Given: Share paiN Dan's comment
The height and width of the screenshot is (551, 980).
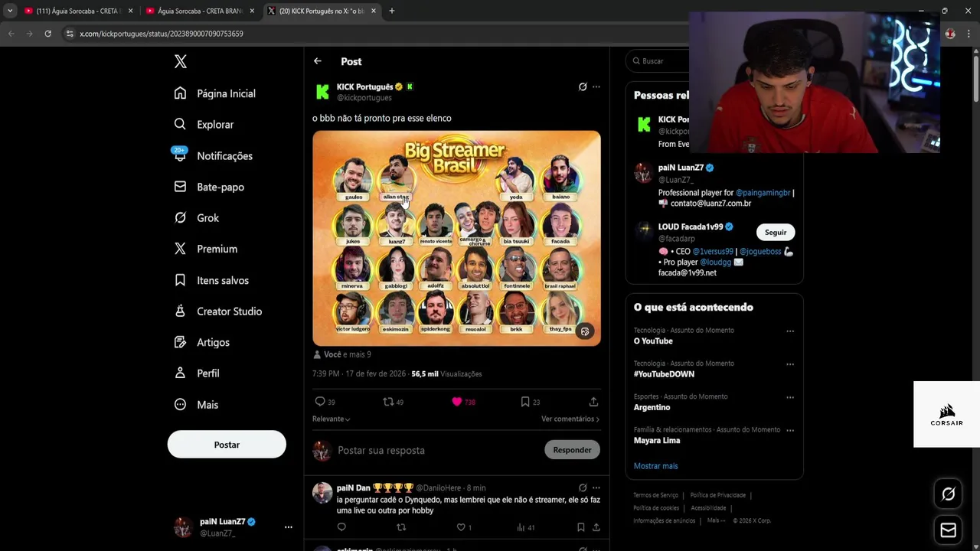Looking at the screenshot, I should (596, 527).
